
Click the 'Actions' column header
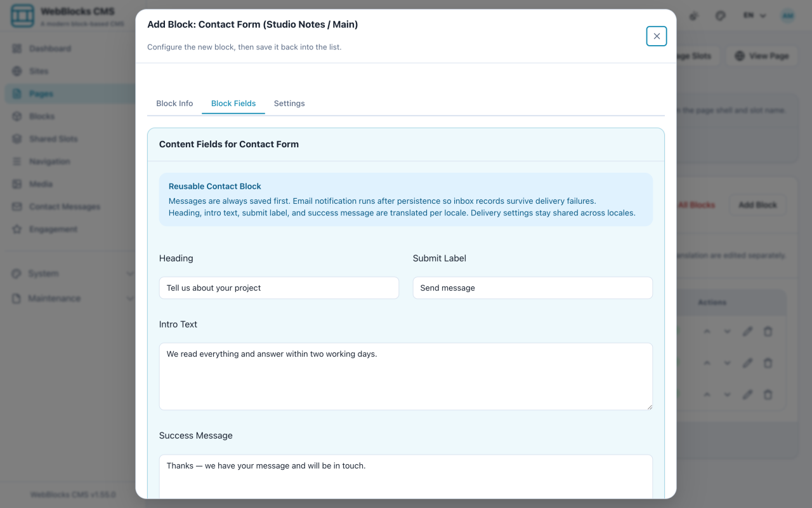(712, 302)
